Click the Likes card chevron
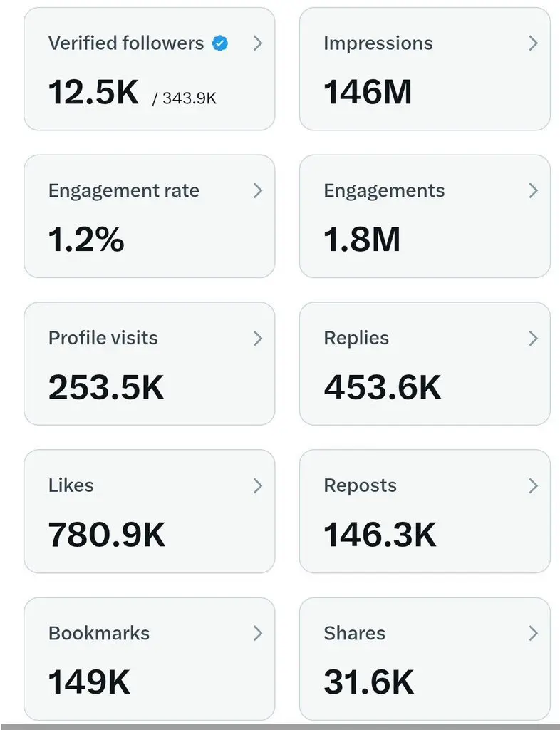The image size is (560, 730). click(x=258, y=485)
